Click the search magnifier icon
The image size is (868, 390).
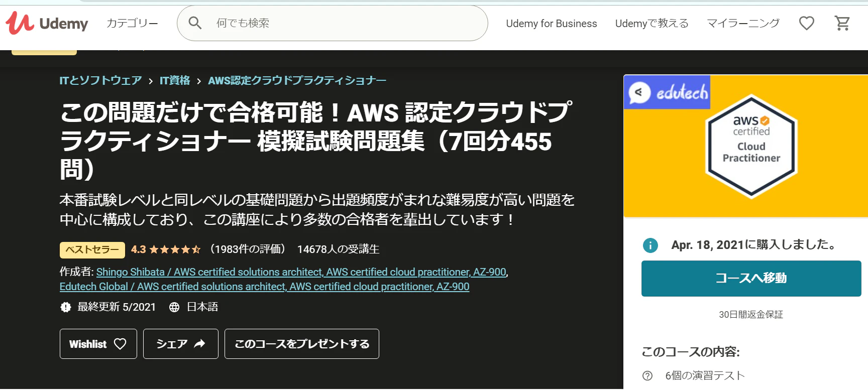195,23
